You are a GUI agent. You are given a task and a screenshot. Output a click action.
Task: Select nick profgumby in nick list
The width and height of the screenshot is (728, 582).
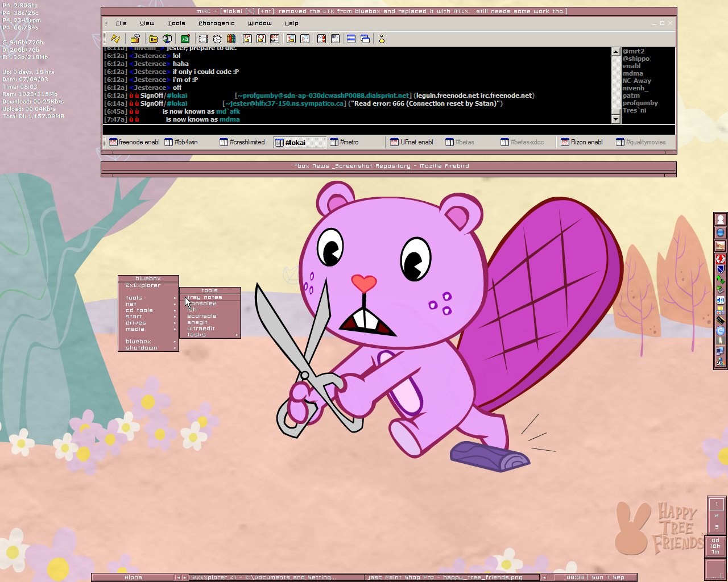640,103
